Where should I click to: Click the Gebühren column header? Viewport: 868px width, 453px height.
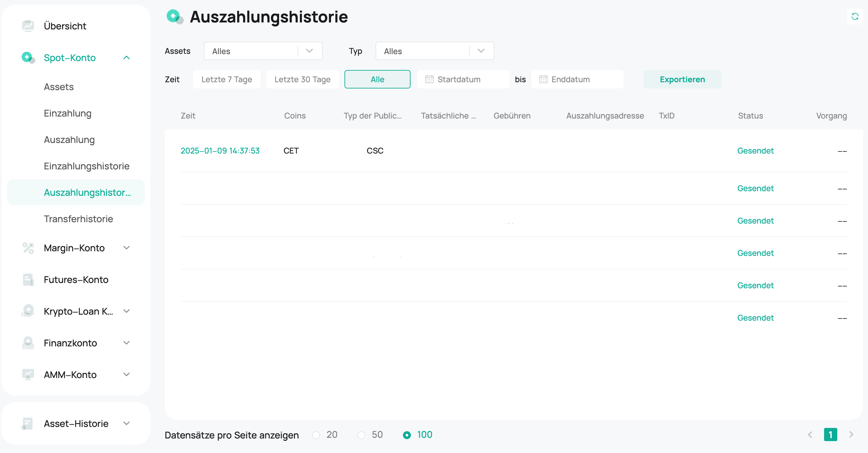512,116
